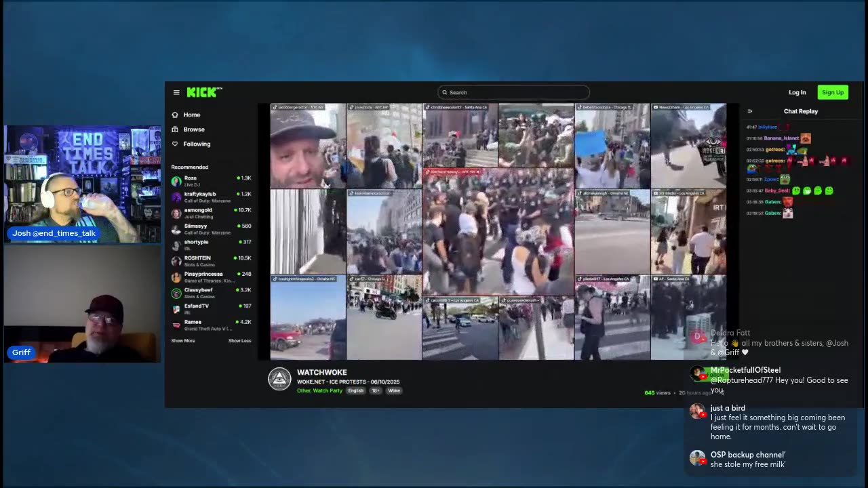Click OSP backup channel's chat avatar
The width and height of the screenshot is (868, 488).
698,457
